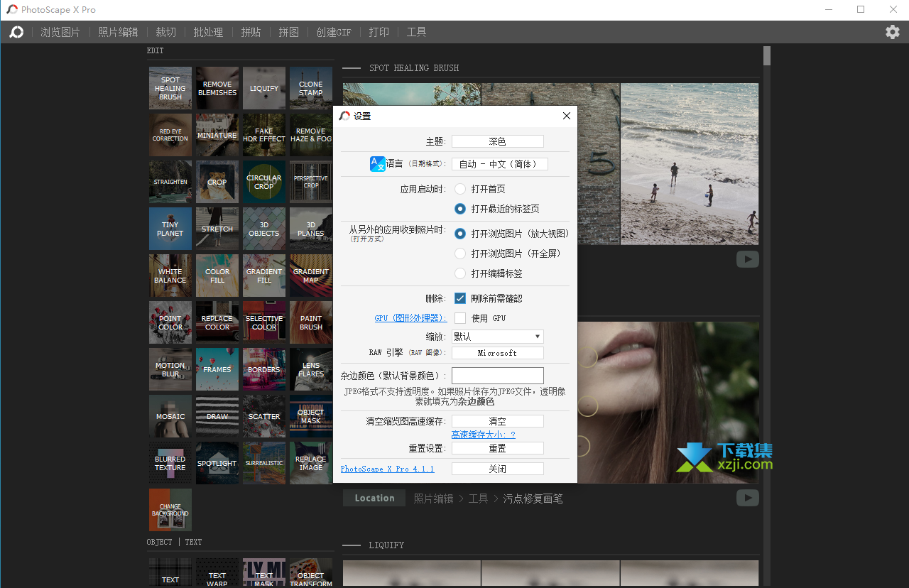Screen dimensions: 909x588
Task: Open the 缩放 默认 dropdown
Action: pos(498,337)
